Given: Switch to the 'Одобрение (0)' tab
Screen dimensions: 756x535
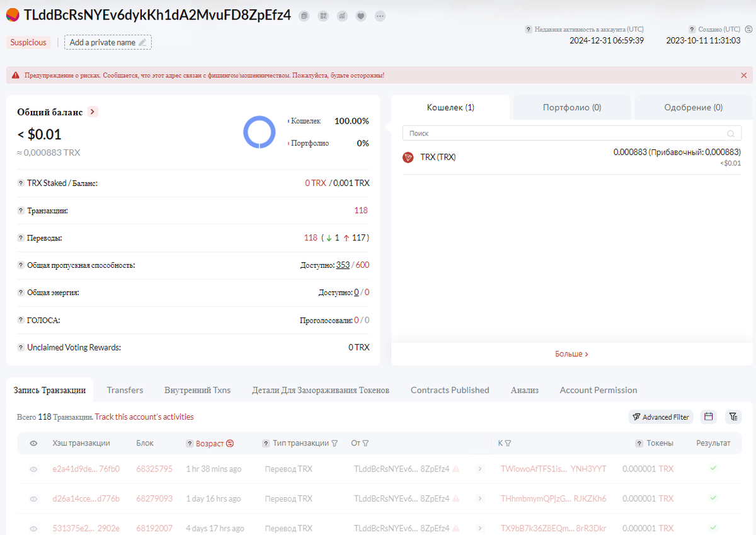Looking at the screenshot, I should tap(693, 107).
